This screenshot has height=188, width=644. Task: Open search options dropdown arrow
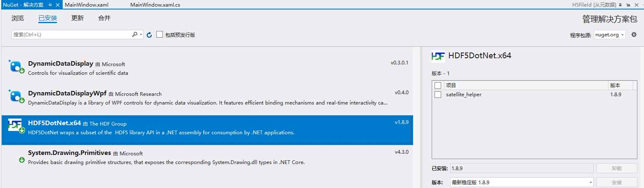141,35
